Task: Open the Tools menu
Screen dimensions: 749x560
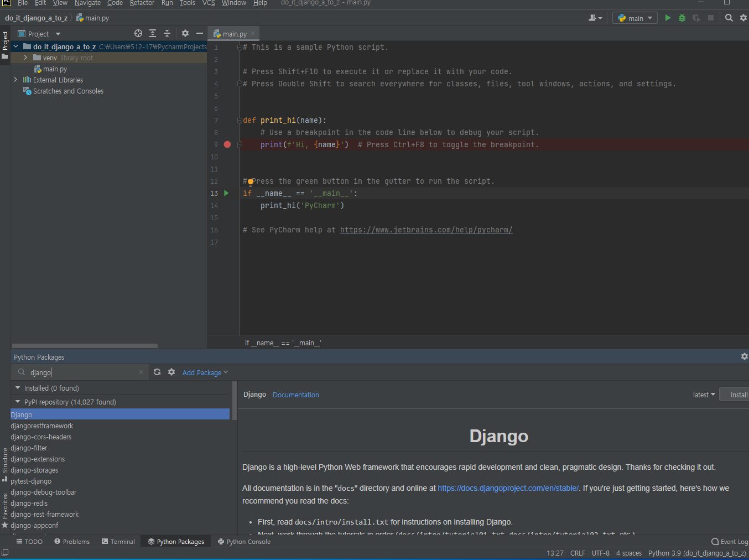Action: 188,3
